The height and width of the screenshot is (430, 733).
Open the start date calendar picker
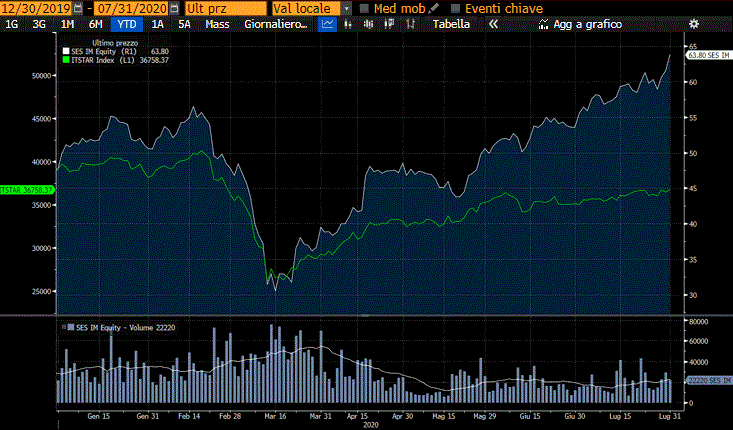point(78,8)
